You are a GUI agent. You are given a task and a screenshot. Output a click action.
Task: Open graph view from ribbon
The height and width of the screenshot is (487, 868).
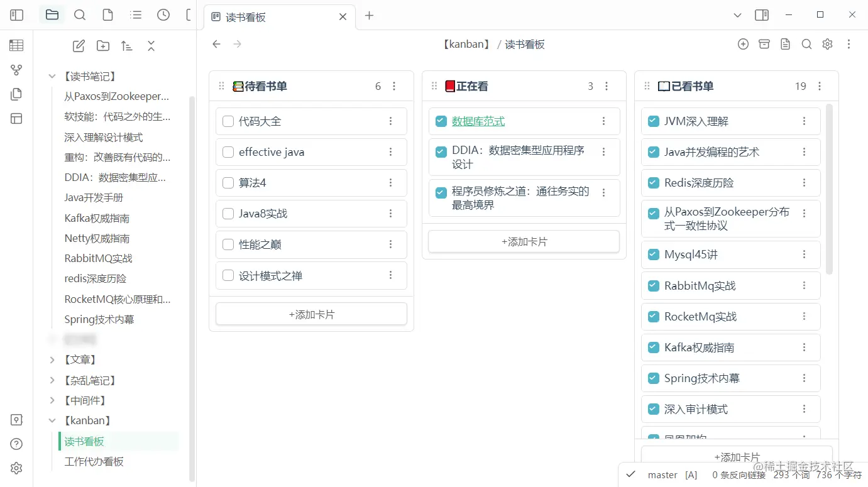click(x=16, y=70)
